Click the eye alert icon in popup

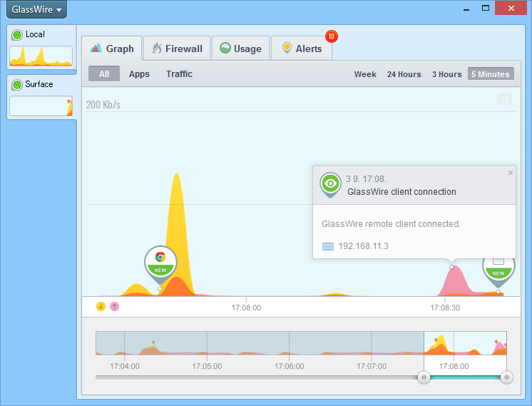pyautogui.click(x=330, y=185)
